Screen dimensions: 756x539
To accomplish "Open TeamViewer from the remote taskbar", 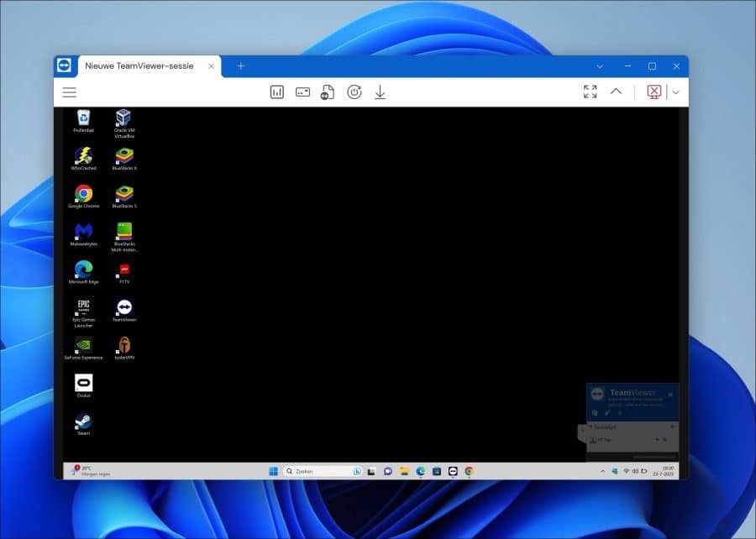I will pos(453,471).
